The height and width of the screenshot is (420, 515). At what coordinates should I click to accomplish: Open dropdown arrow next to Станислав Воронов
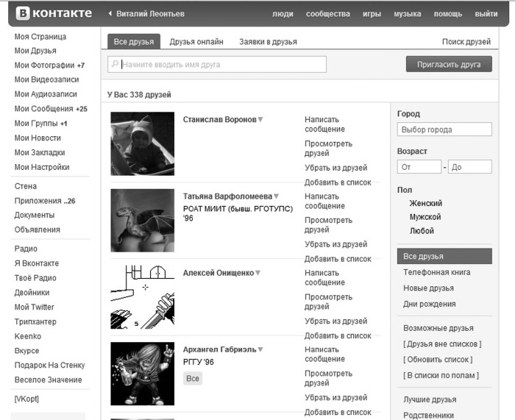pyautogui.click(x=260, y=120)
